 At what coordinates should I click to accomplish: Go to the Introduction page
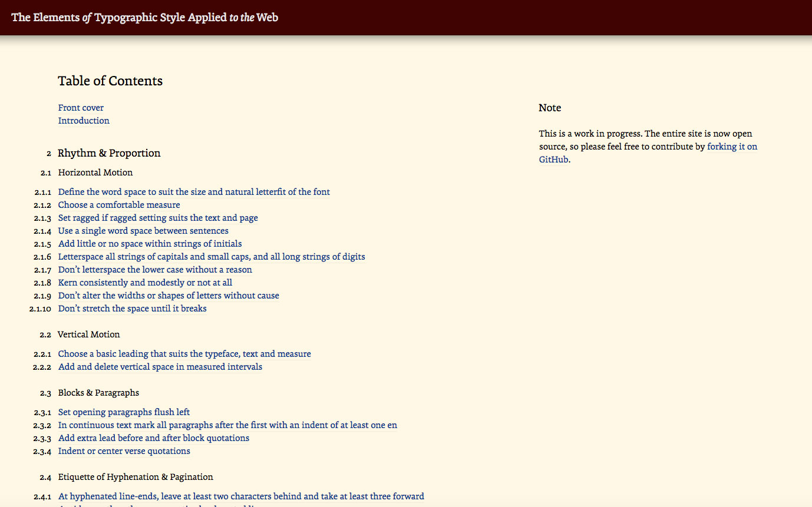tap(84, 121)
